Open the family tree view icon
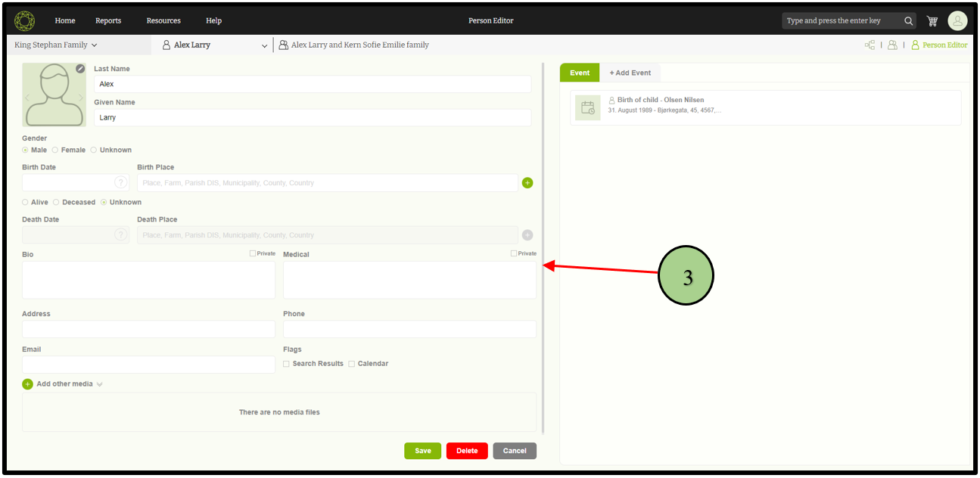980x478 pixels. coord(870,45)
